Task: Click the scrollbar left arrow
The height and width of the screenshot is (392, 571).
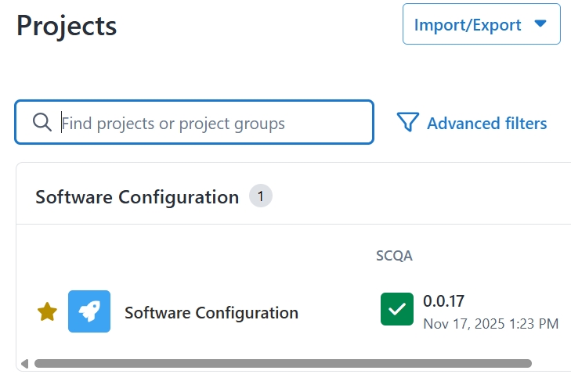Action: tap(24, 363)
